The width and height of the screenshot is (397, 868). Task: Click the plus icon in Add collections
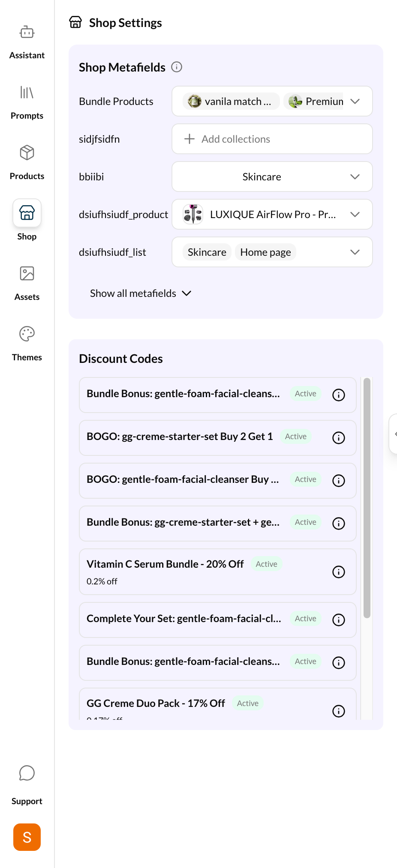(x=189, y=139)
